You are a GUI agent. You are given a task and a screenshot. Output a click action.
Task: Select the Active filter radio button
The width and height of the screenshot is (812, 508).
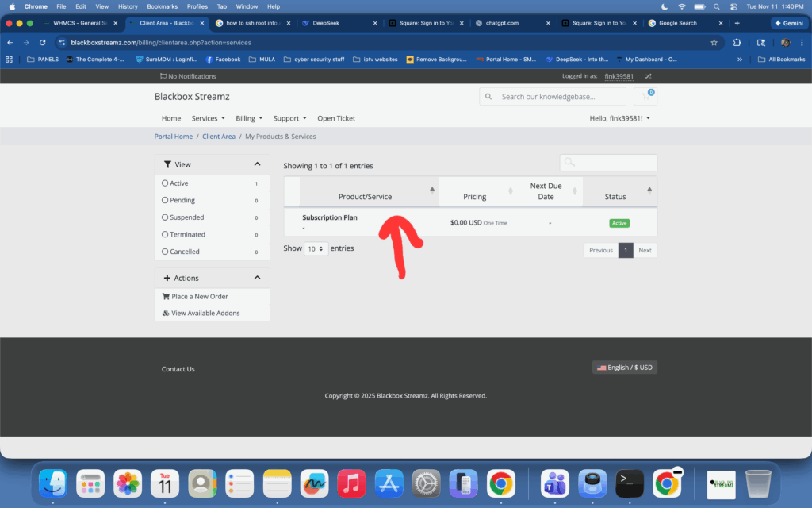165,183
